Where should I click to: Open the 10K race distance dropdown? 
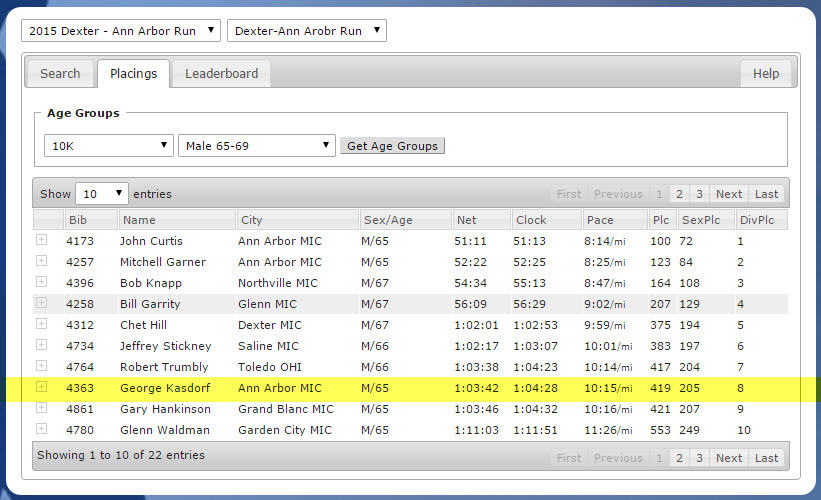click(109, 146)
